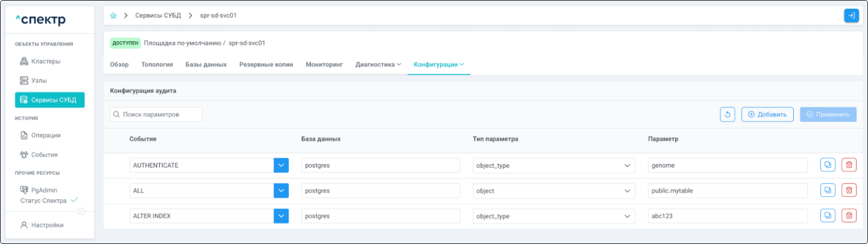This screenshot has height=244, width=868.
Task: Open Кластеры in the sidebar
Action: point(46,62)
